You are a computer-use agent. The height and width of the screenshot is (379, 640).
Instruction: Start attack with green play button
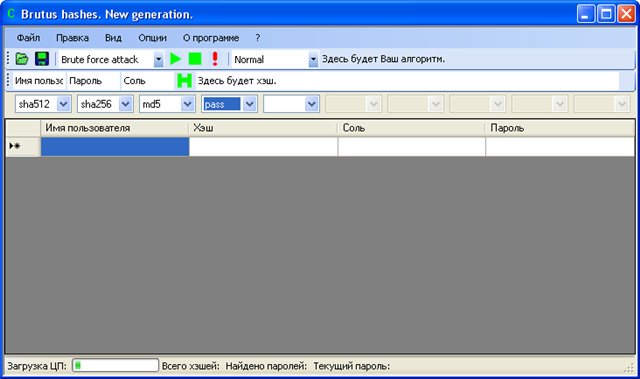[176, 59]
